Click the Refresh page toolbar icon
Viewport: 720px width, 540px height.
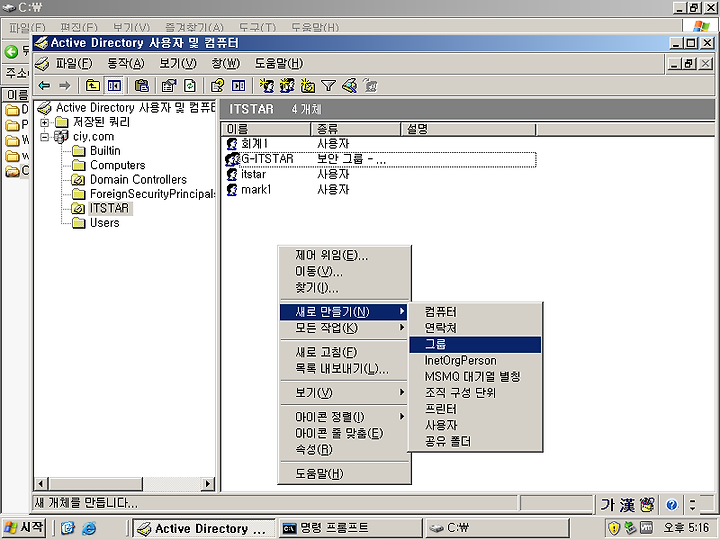pyautogui.click(x=190, y=85)
